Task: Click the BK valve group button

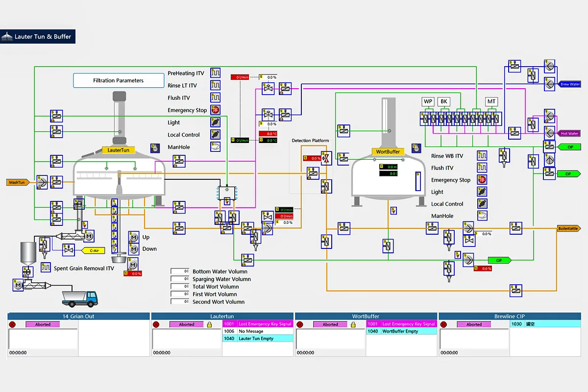Action: click(444, 101)
